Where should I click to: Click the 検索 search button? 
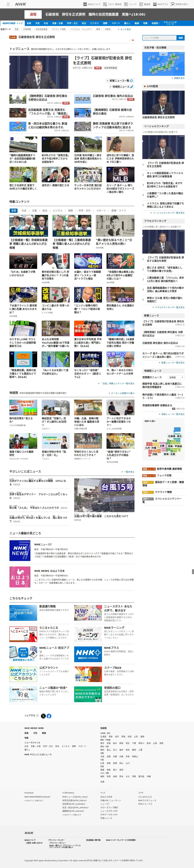[181, 38]
